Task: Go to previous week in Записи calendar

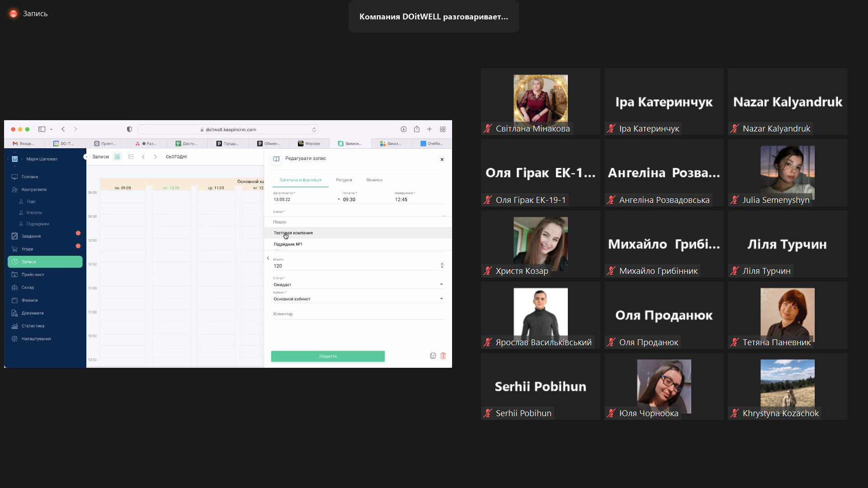Action: coord(143,157)
